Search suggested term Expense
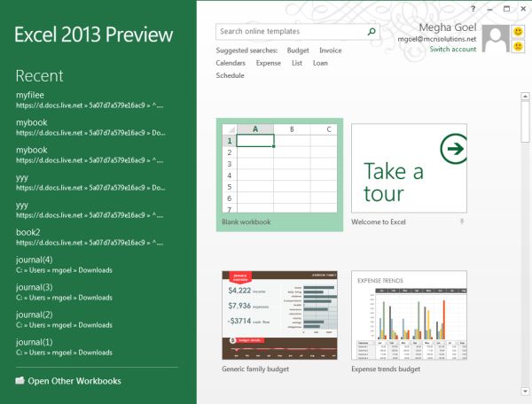 [269, 63]
